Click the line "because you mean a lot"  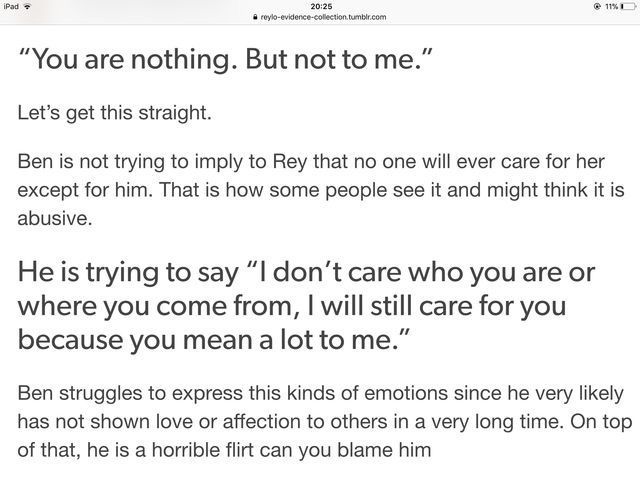(213, 340)
